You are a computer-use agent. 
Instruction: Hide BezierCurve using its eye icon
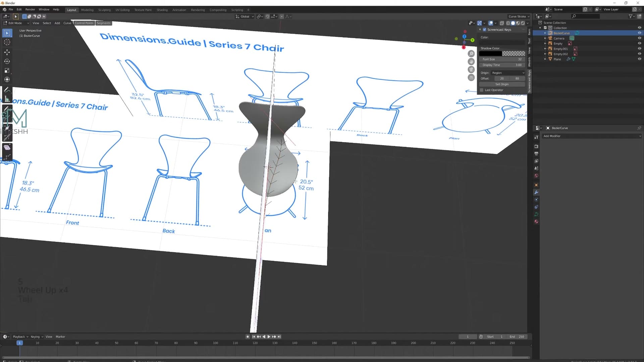(x=639, y=33)
